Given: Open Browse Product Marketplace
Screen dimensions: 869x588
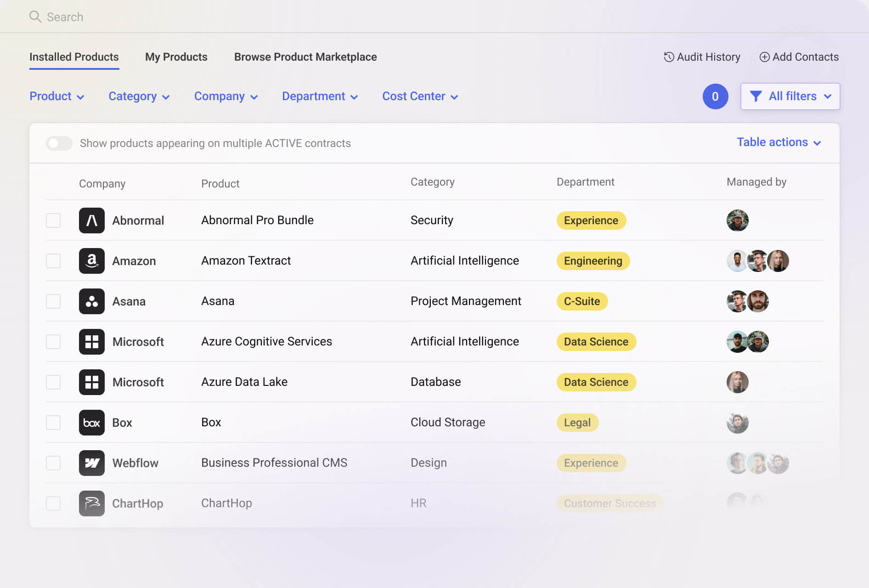Looking at the screenshot, I should point(305,57).
